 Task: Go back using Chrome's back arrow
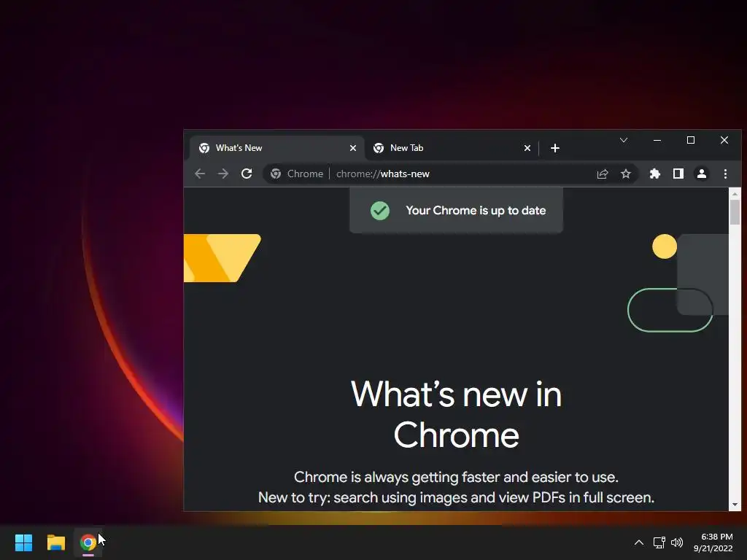point(200,174)
